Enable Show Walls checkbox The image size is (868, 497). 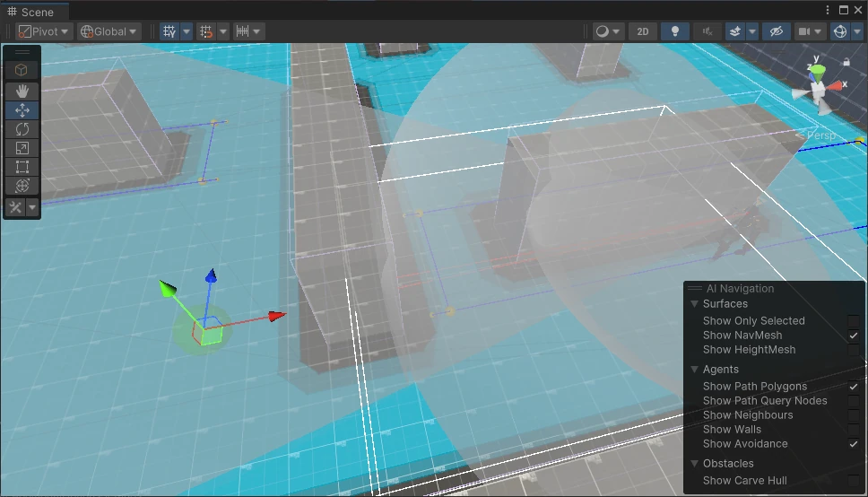(x=854, y=430)
